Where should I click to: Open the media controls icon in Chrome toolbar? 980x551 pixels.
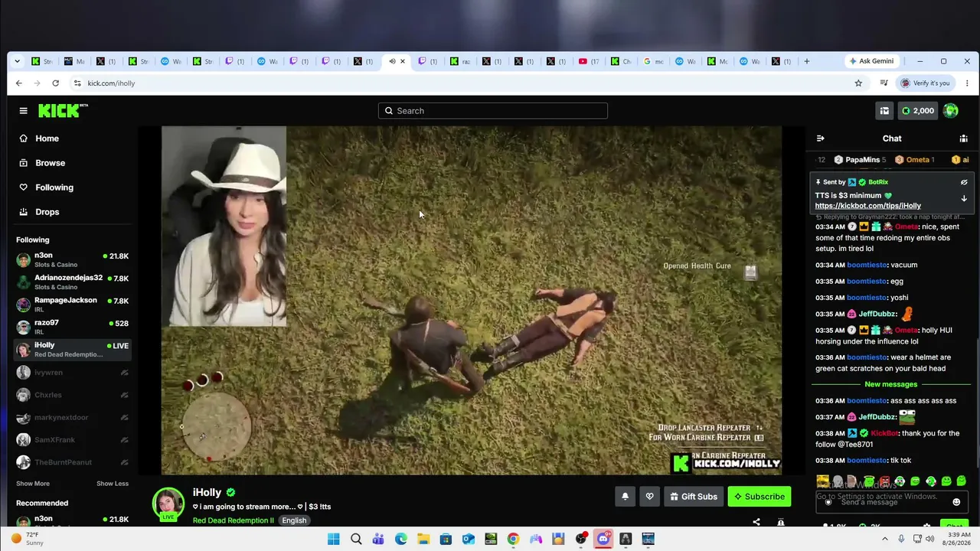point(884,83)
